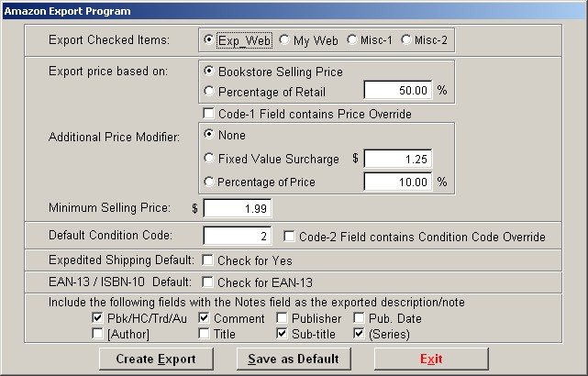Uncheck the (Series) checkbox

pyautogui.click(x=359, y=333)
